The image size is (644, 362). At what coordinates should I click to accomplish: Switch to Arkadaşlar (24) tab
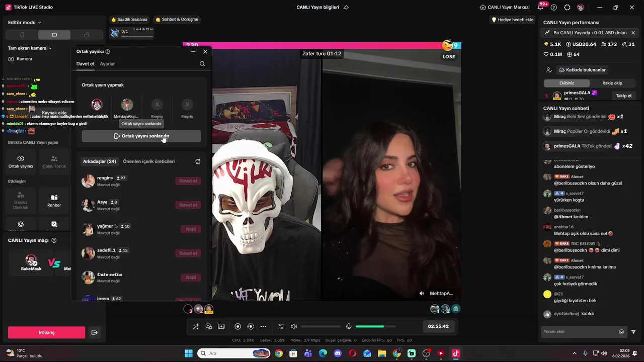100,161
